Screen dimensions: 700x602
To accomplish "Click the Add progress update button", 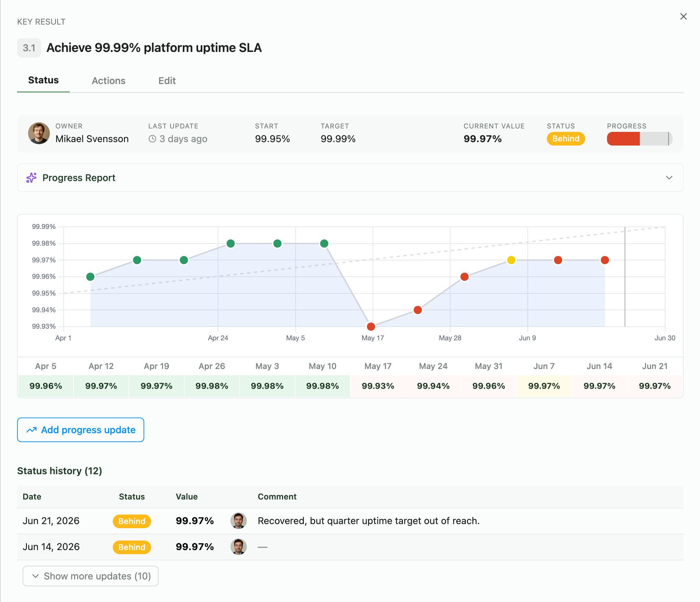I will [x=81, y=430].
